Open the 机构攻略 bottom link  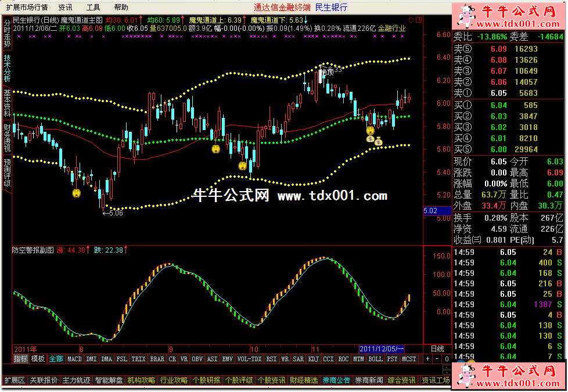point(141,380)
